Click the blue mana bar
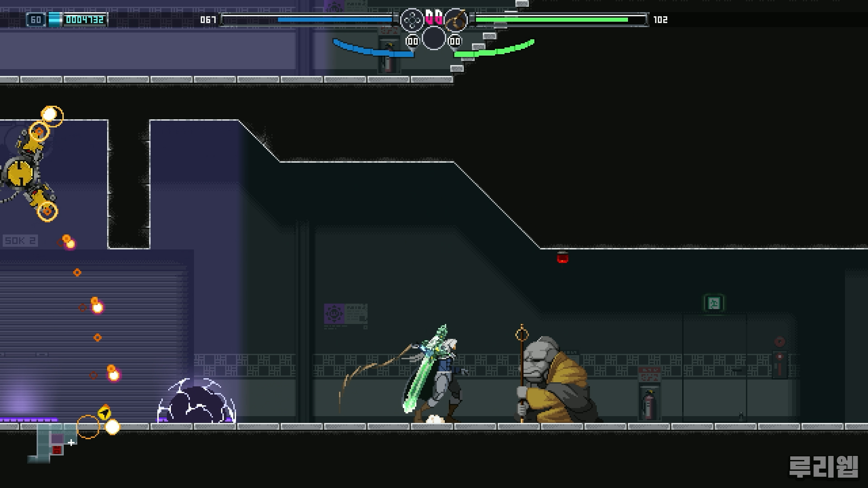The width and height of the screenshot is (868, 488). 335,19
